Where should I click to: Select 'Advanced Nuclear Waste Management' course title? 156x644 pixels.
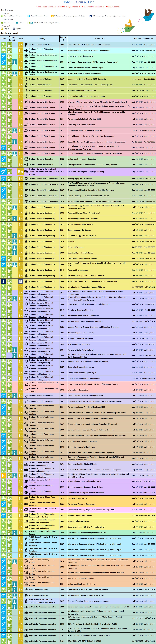(84, 213)
